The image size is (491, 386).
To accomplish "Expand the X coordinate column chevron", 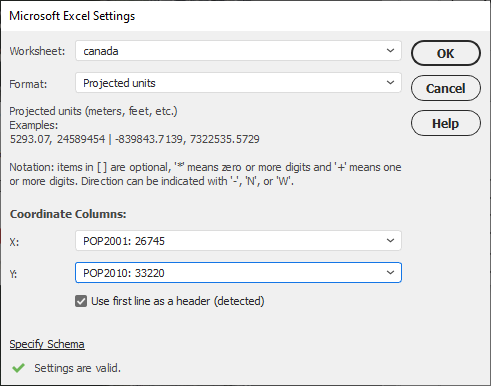I will (390, 241).
